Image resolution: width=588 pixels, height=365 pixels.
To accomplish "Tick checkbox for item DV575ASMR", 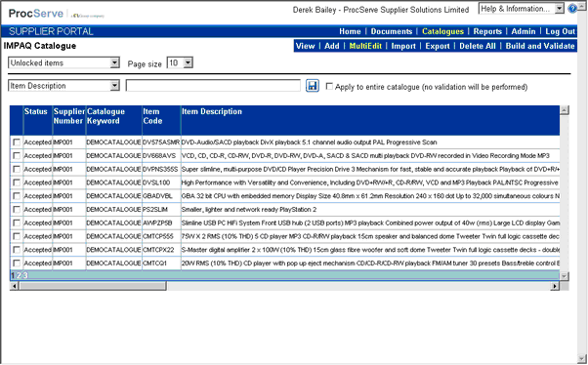I will pyautogui.click(x=17, y=142).
